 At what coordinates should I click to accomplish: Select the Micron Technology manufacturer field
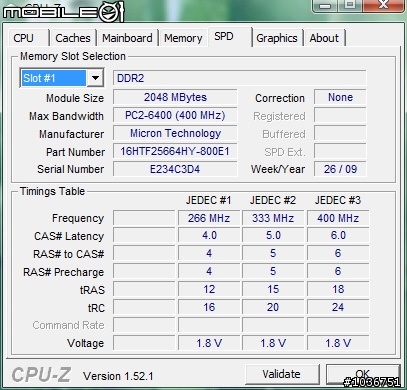point(175,133)
